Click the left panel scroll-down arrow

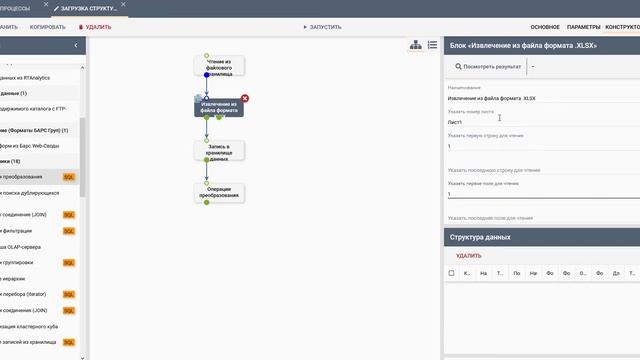82,358
